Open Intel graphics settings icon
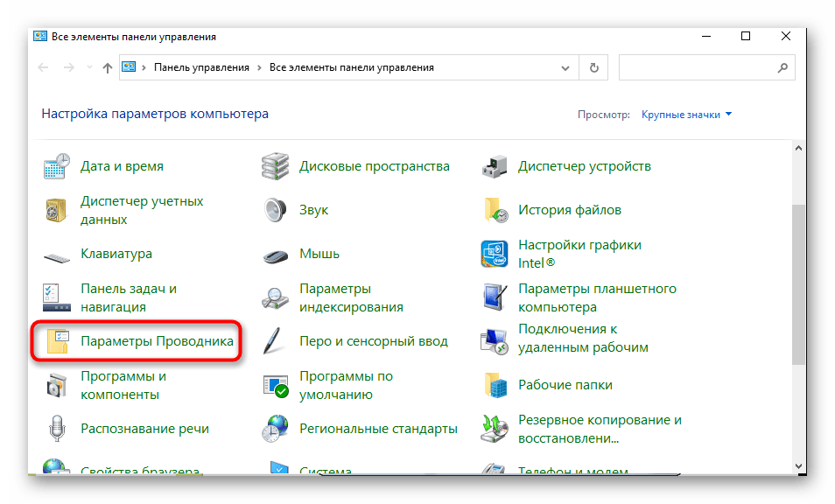Image resolution: width=835 pixels, height=504 pixels. [495, 255]
